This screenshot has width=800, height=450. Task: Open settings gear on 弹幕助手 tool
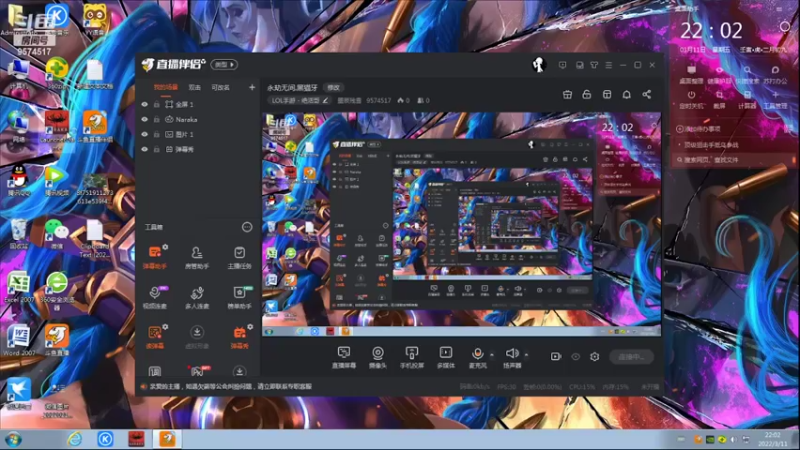pos(165,247)
